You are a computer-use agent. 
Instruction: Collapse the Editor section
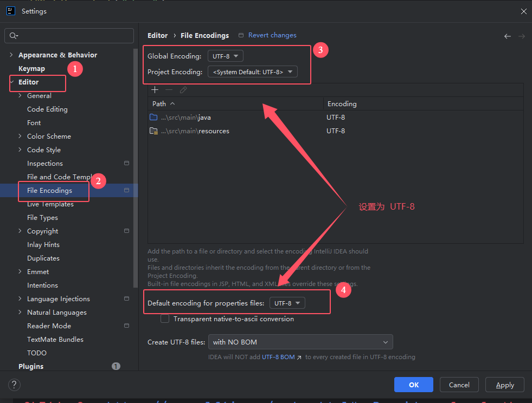12,82
